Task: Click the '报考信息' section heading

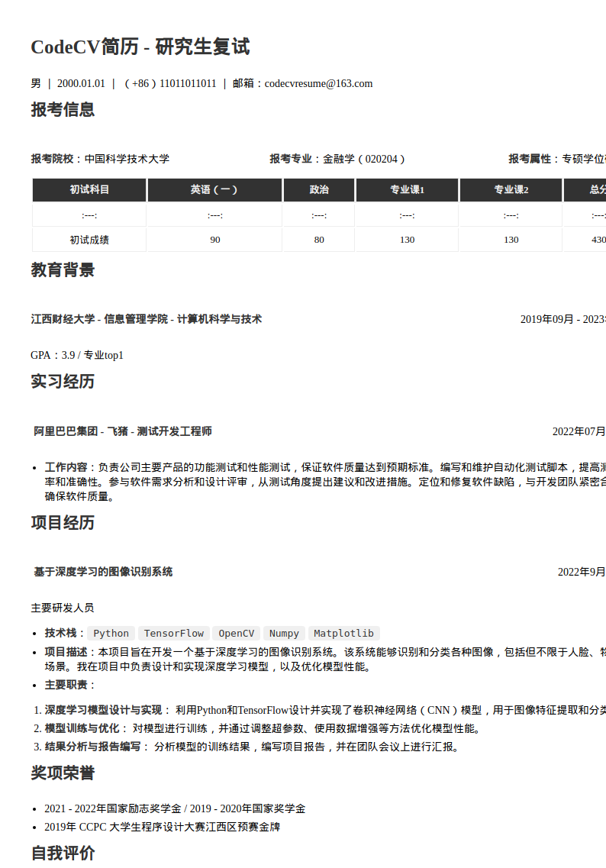Action: pyautogui.click(x=63, y=110)
